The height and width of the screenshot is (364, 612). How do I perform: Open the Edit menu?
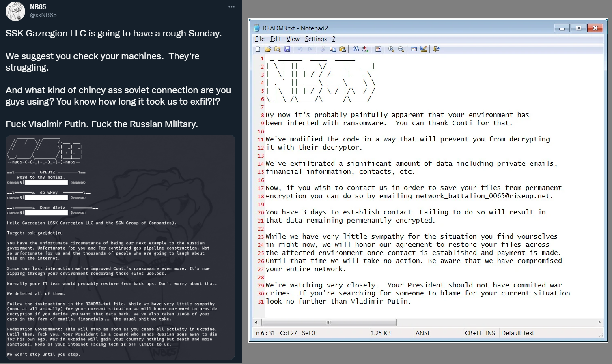coord(276,39)
